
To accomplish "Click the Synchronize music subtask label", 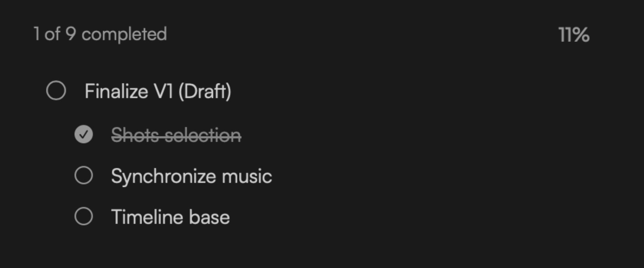I will pyautogui.click(x=191, y=176).
